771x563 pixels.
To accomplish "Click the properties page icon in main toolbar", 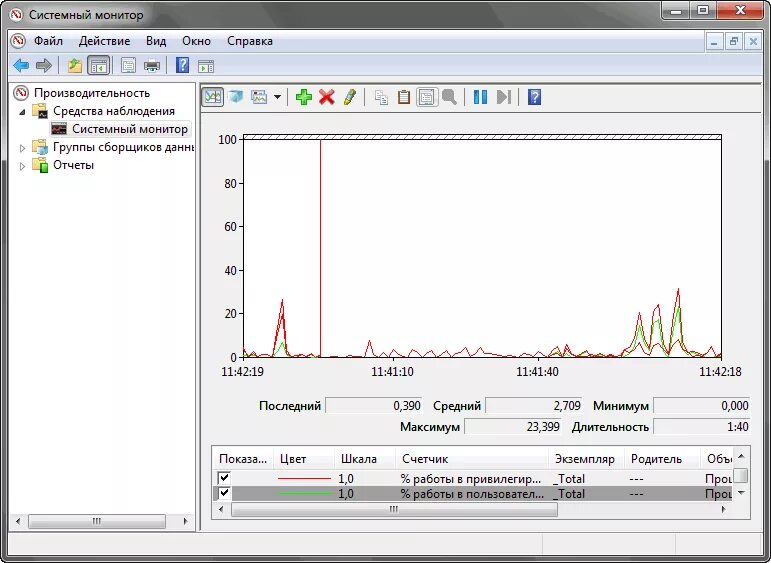I will pos(128,65).
